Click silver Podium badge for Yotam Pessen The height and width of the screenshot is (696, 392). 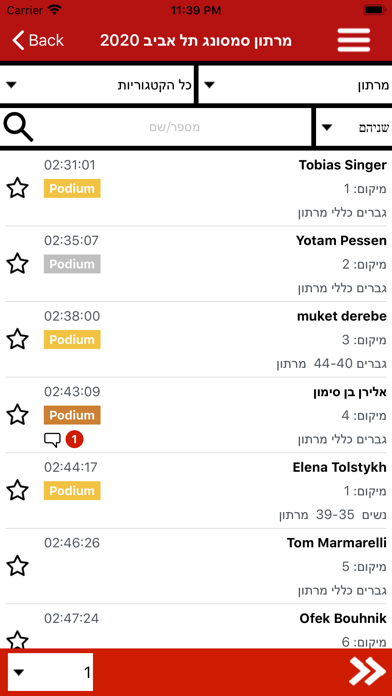coord(72,264)
